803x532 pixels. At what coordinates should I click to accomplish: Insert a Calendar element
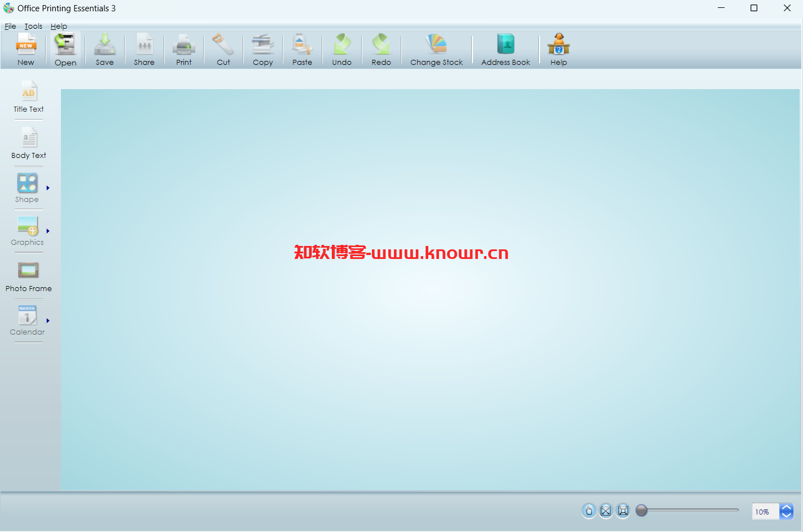coord(27,320)
